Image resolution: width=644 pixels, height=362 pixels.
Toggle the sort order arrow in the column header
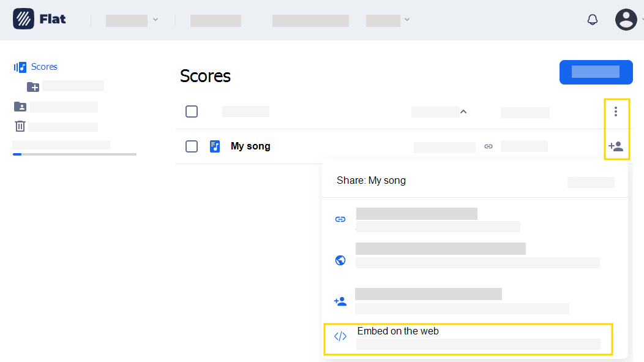463,111
